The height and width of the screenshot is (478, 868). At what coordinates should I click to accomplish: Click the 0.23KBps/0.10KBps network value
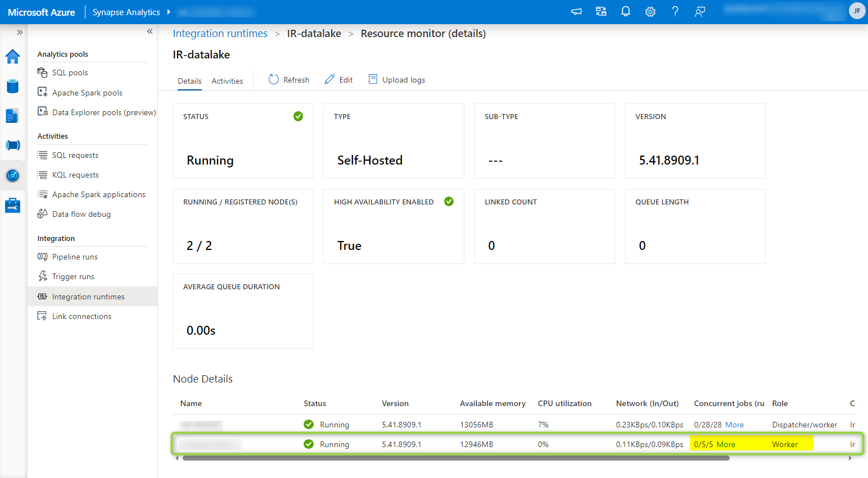[x=650, y=425]
